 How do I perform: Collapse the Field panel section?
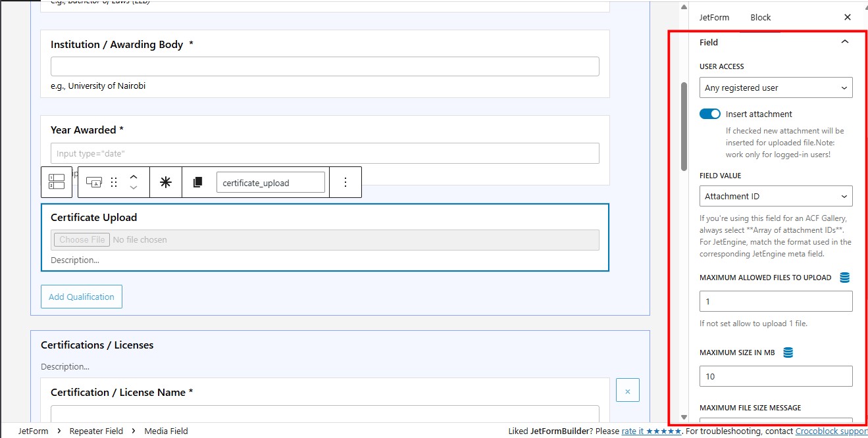(845, 42)
